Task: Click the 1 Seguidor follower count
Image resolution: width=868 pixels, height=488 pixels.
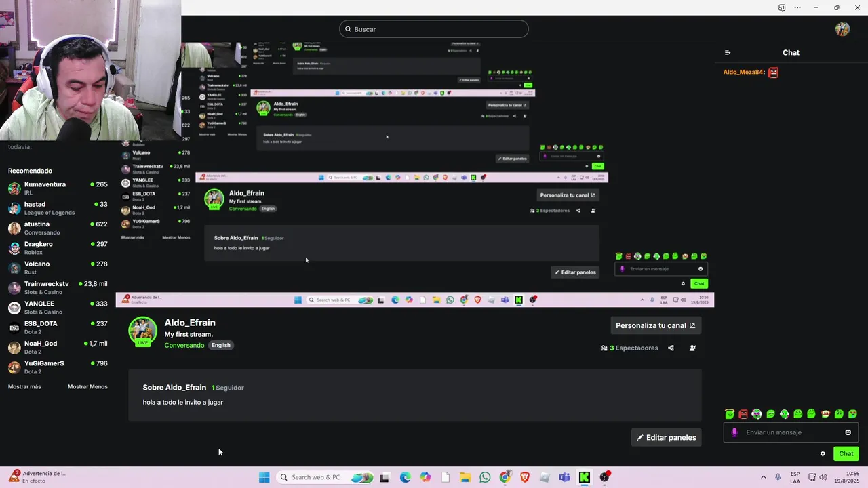Action: pyautogui.click(x=228, y=388)
